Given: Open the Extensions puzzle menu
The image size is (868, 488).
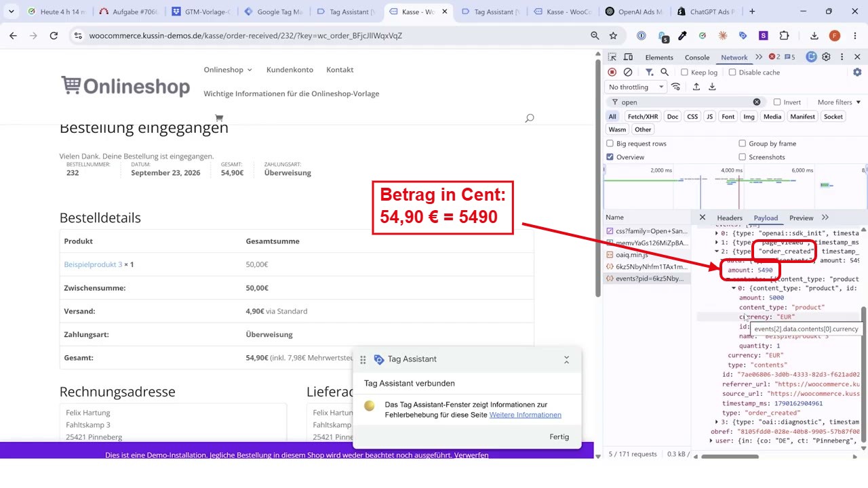Looking at the screenshot, I should (784, 35).
